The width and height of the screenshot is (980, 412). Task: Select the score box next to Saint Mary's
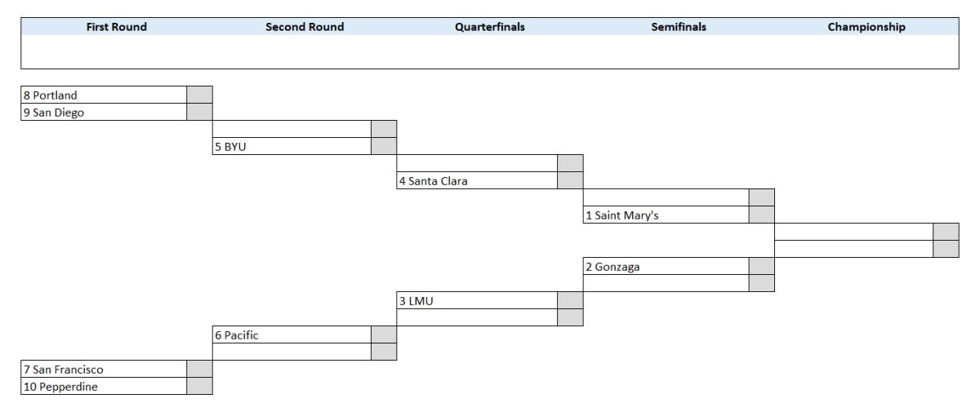pyautogui.click(x=761, y=215)
